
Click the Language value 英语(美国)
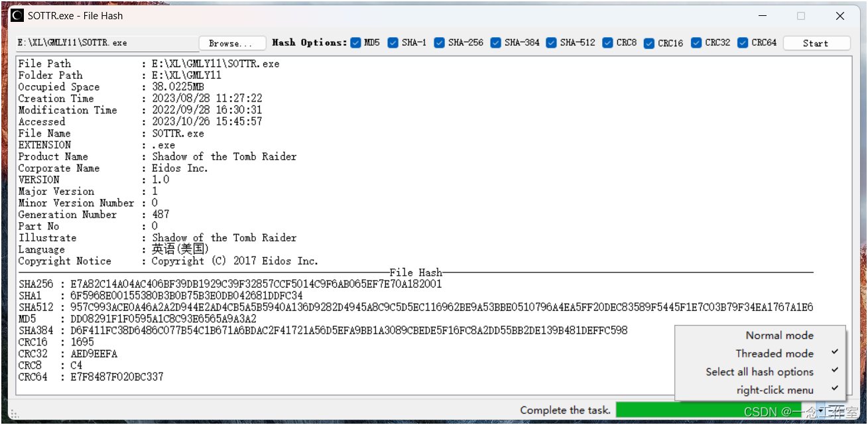point(180,249)
